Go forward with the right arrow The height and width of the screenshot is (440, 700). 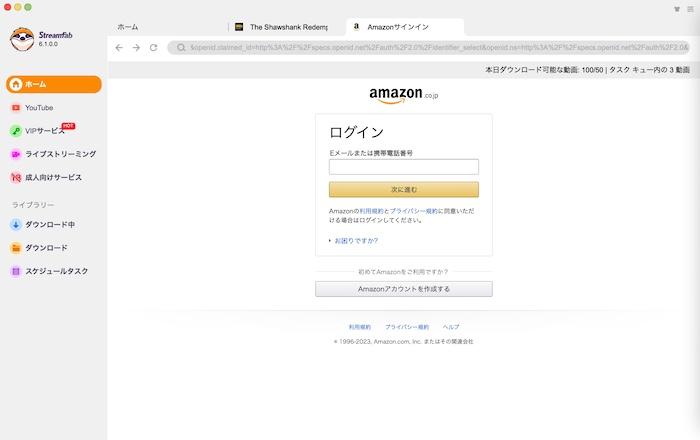(x=136, y=47)
